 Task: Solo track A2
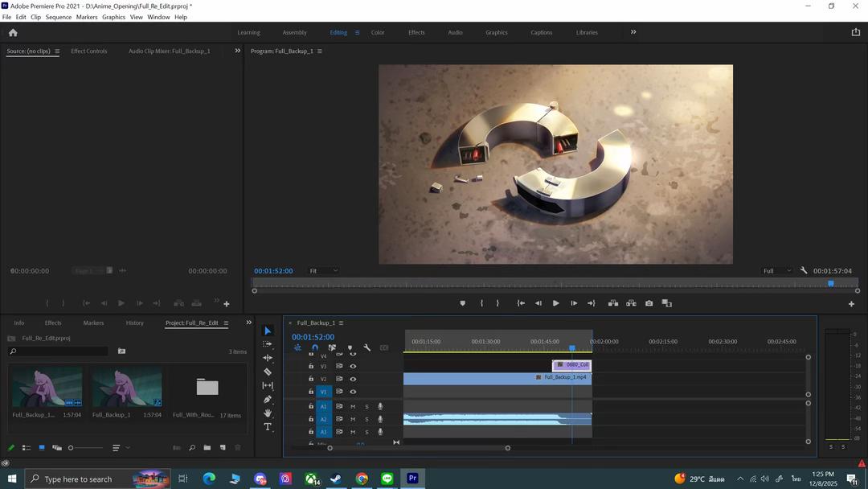[366, 419]
